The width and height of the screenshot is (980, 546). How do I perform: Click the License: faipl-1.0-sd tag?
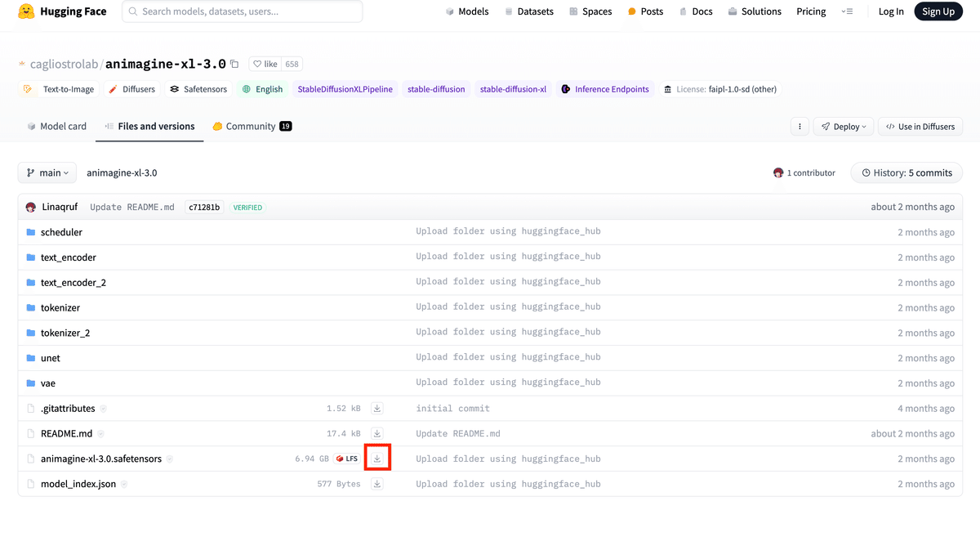tap(719, 89)
